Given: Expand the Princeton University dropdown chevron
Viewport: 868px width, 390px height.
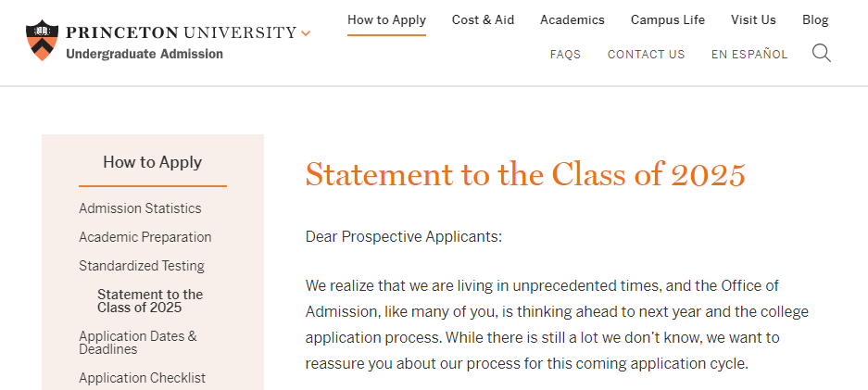Looking at the screenshot, I should (x=306, y=33).
